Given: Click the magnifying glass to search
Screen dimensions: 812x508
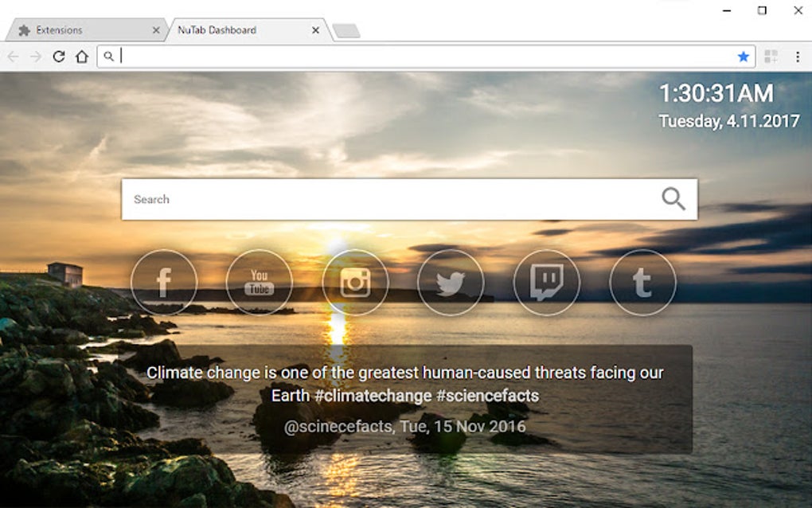Looking at the screenshot, I should pyautogui.click(x=674, y=197).
